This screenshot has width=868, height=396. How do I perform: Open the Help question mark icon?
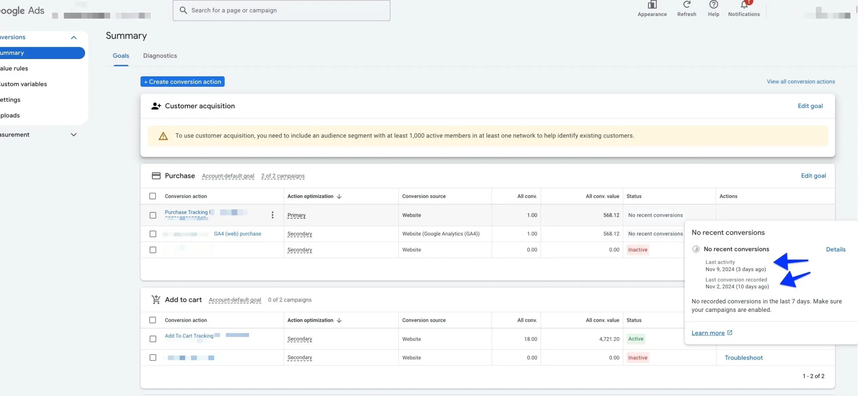point(713,4)
